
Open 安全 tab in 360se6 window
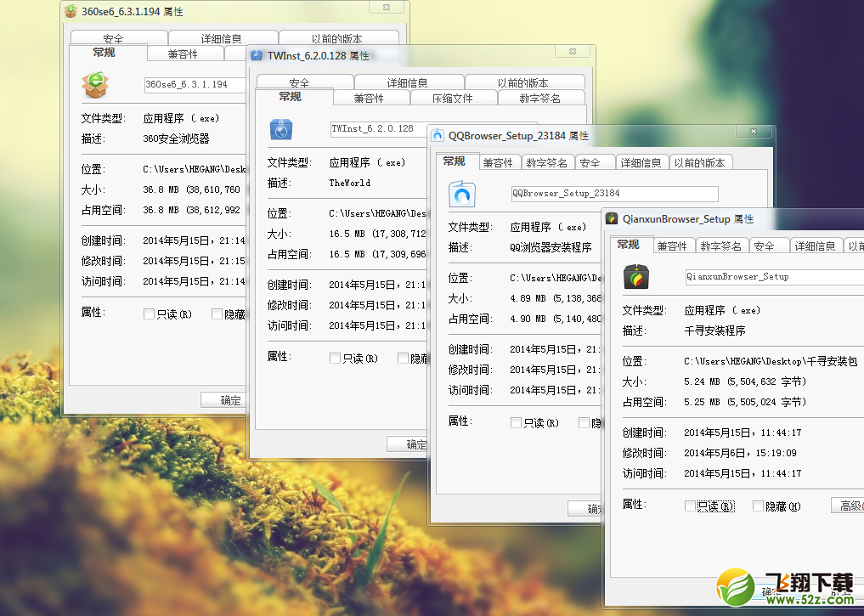tap(119, 37)
